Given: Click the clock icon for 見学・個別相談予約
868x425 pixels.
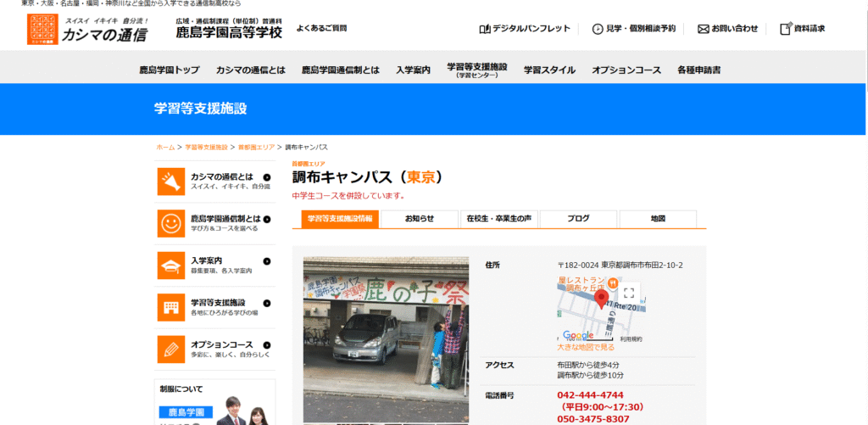Looking at the screenshot, I should (598, 29).
